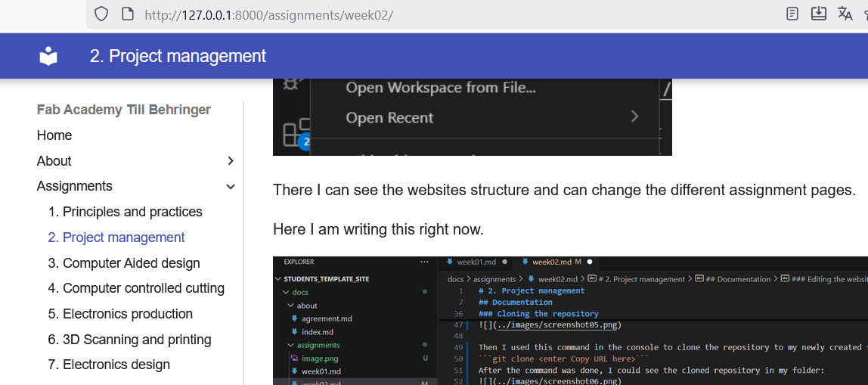868x385 pixels.
Task: Click the install/download page icon
Action: (x=819, y=14)
